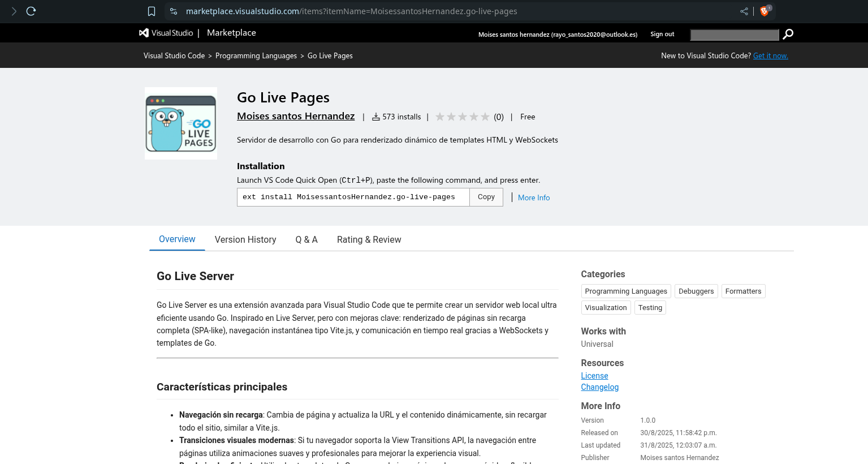
Task: Click the 573 installs text
Action: (401, 117)
